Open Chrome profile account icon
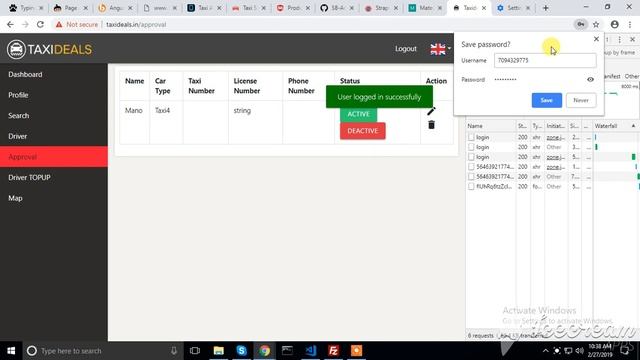Viewport: 640px width, 360px height. click(614, 24)
